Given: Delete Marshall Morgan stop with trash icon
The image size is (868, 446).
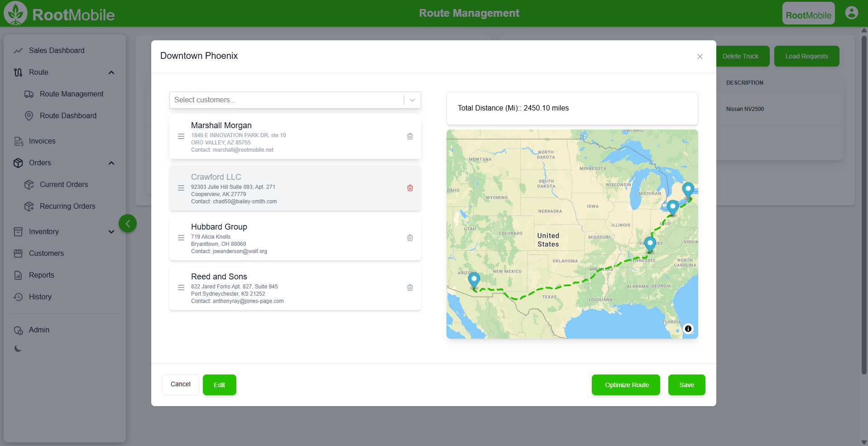Looking at the screenshot, I should pos(410,136).
